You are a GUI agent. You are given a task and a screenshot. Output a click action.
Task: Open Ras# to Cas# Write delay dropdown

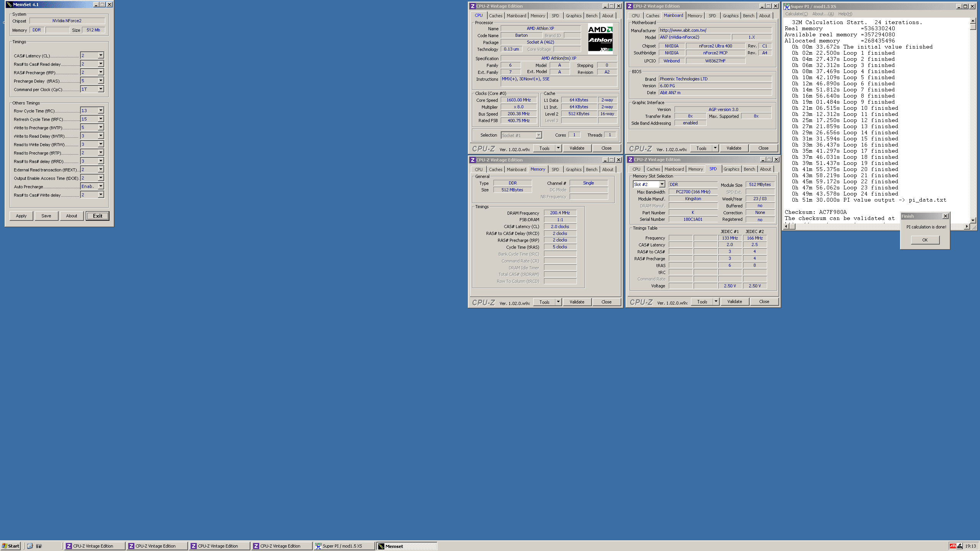[101, 195]
